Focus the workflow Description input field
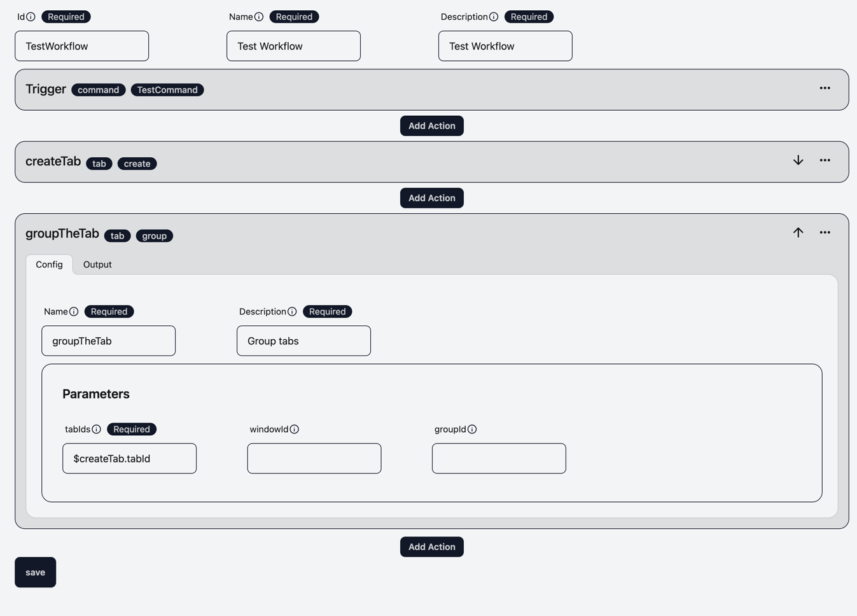 point(505,46)
